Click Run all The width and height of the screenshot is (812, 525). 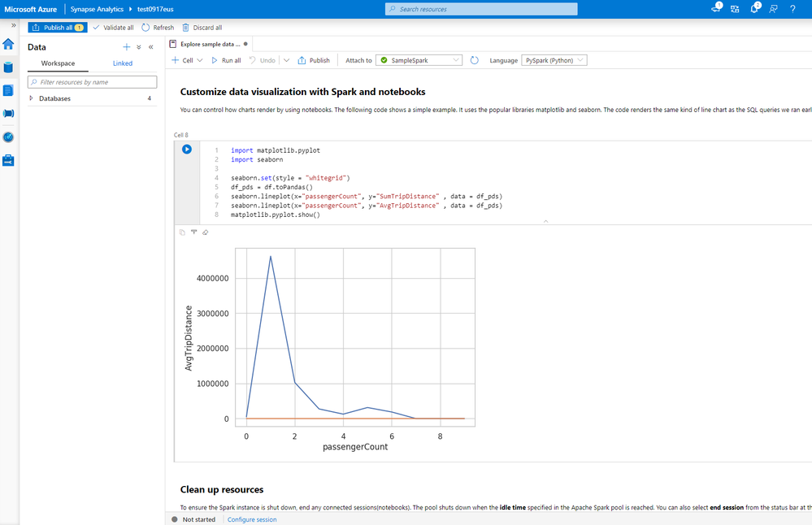pos(226,61)
